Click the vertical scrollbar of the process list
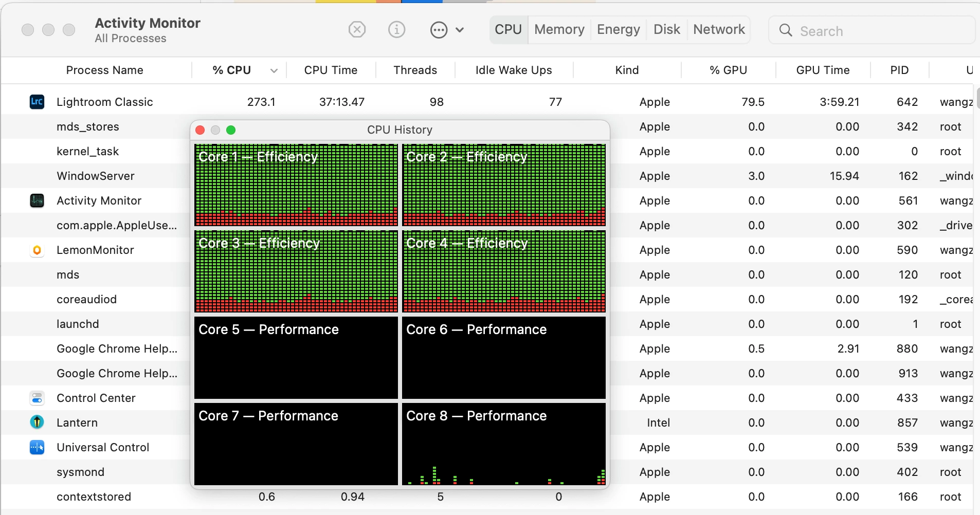The width and height of the screenshot is (980, 515). tap(977, 99)
